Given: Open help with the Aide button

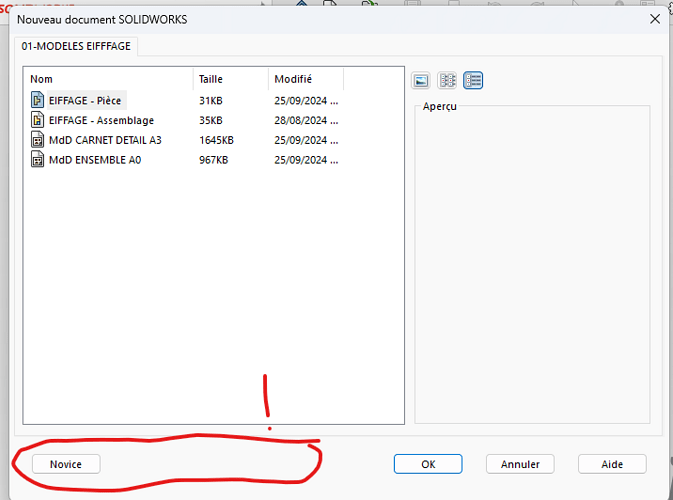Looking at the screenshot, I should click(x=612, y=464).
